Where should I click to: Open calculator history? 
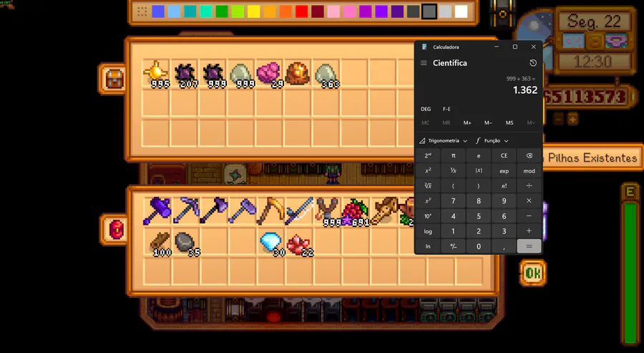coord(532,63)
